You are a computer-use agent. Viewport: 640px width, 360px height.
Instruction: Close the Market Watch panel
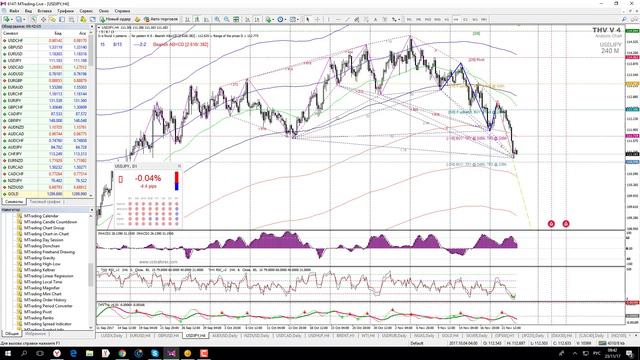click(92, 27)
